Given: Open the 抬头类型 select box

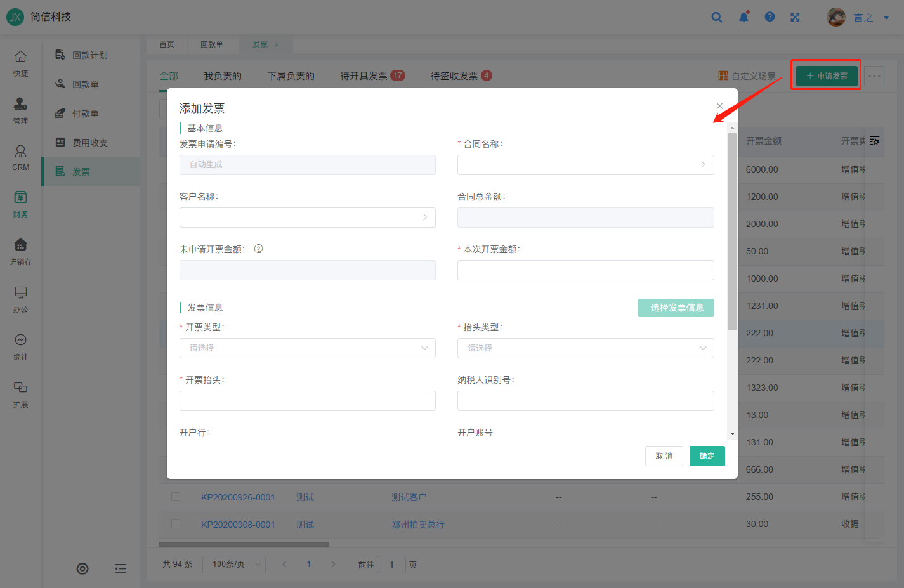Looking at the screenshot, I should pyautogui.click(x=586, y=348).
